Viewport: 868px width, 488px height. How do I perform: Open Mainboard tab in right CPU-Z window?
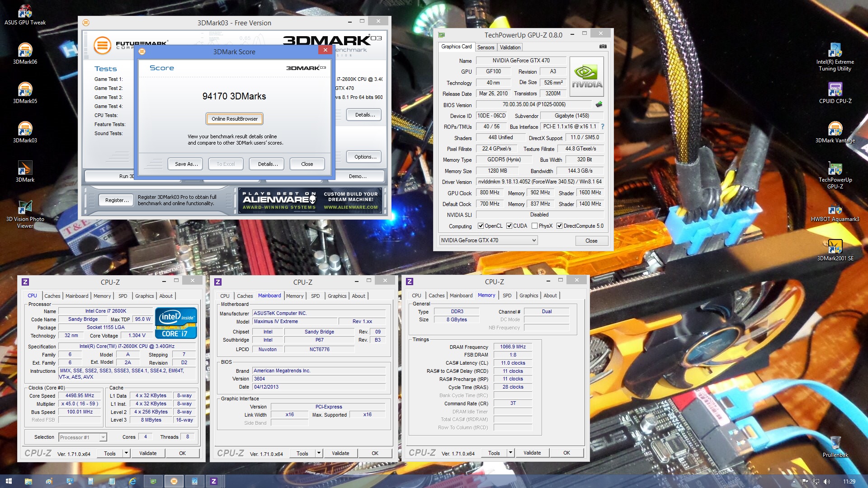pos(461,296)
